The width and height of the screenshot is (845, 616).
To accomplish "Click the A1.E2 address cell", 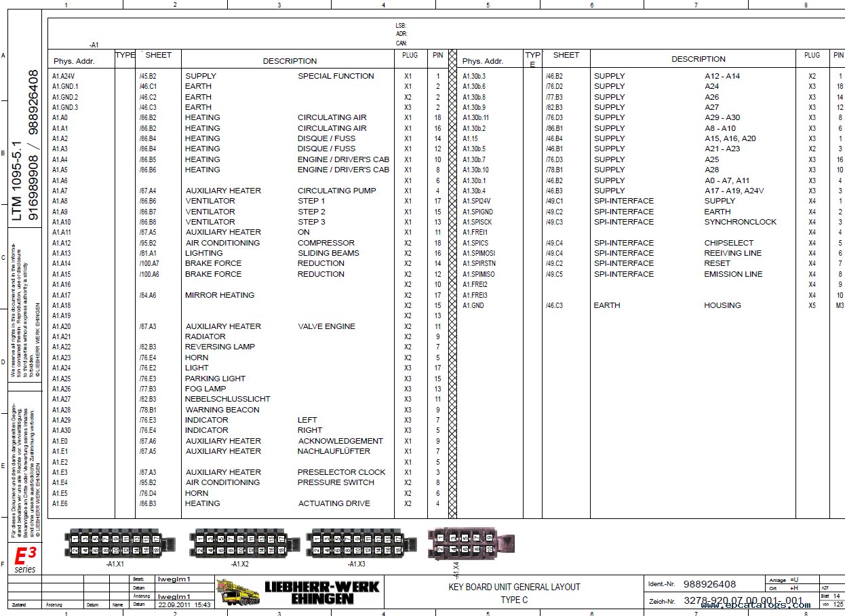I will [60, 462].
